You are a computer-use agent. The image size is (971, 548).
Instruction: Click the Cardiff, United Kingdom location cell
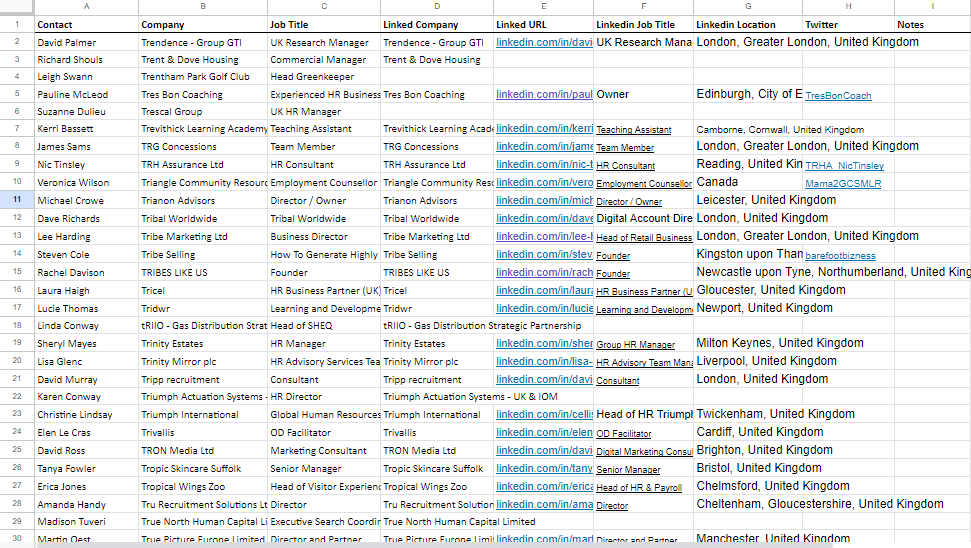(x=748, y=432)
